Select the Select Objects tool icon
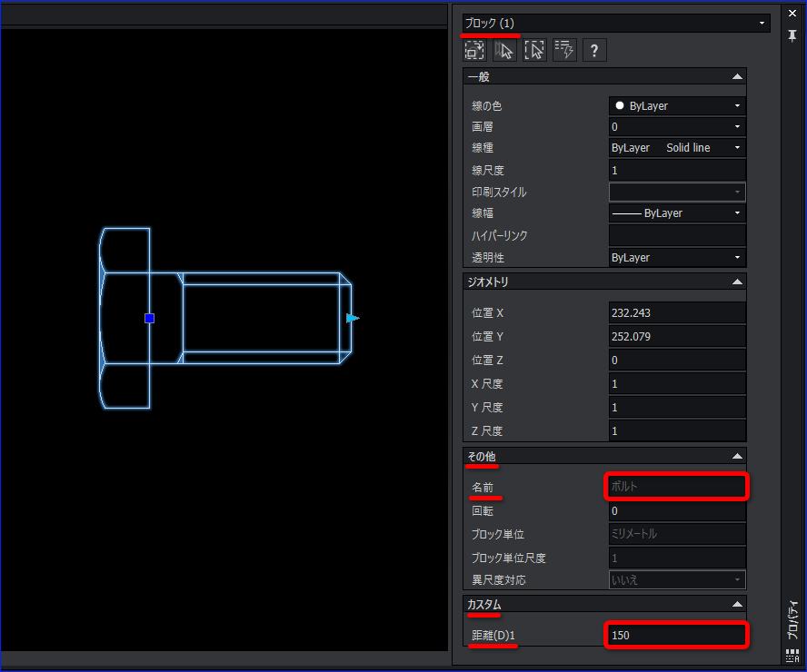The image size is (807, 672). coord(504,50)
